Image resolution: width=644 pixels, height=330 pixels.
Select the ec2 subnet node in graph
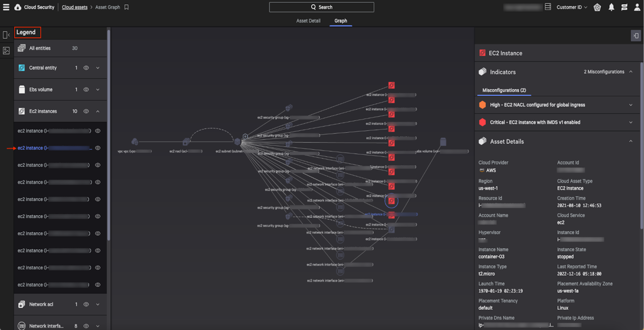pyautogui.click(x=237, y=142)
